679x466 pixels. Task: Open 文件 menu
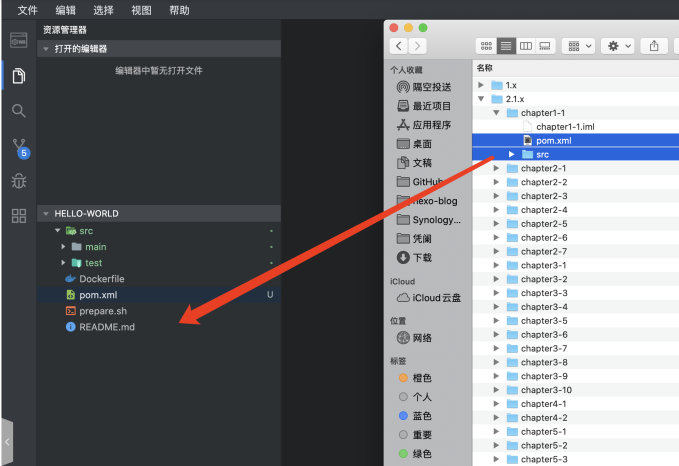(27, 10)
